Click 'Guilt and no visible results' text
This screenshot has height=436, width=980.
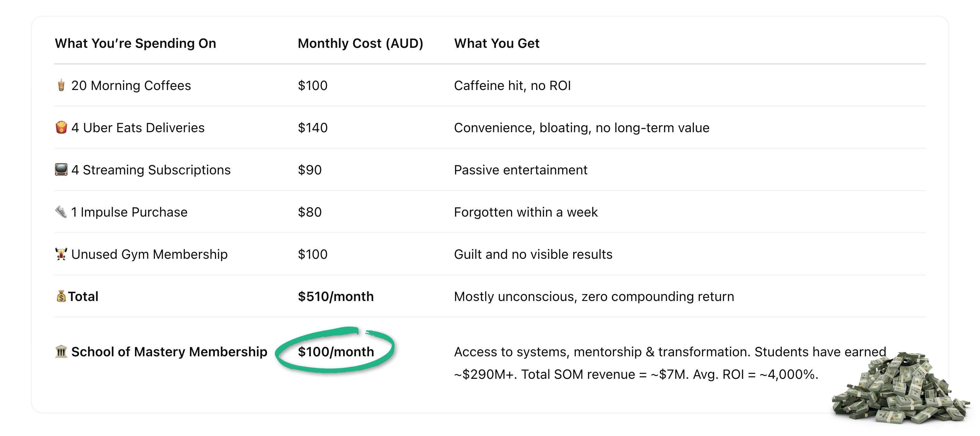click(533, 254)
